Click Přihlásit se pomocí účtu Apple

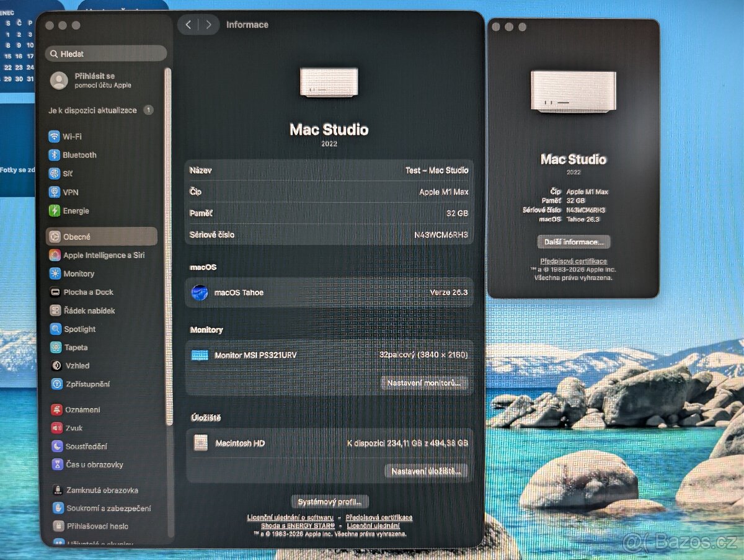[103, 81]
